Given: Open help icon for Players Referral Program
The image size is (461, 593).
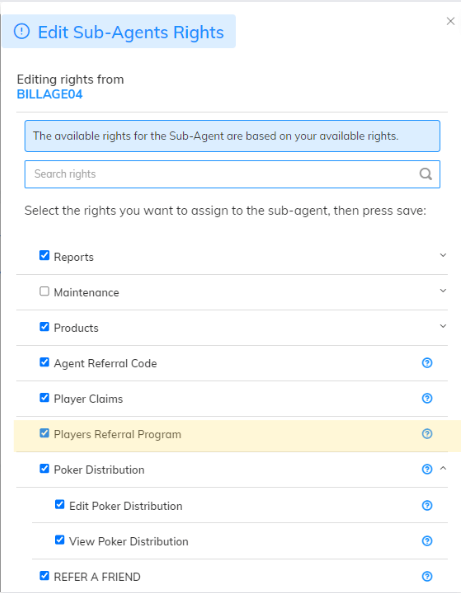Looking at the screenshot, I should tap(427, 434).
